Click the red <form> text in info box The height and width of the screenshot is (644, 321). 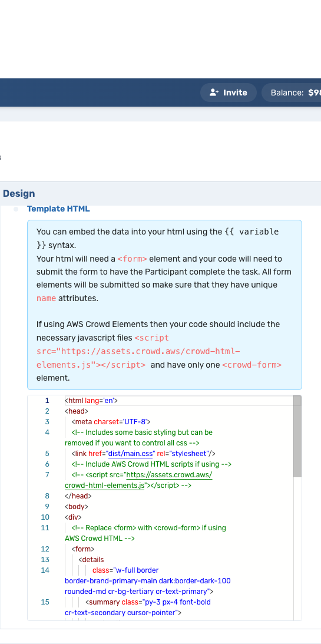(132, 259)
